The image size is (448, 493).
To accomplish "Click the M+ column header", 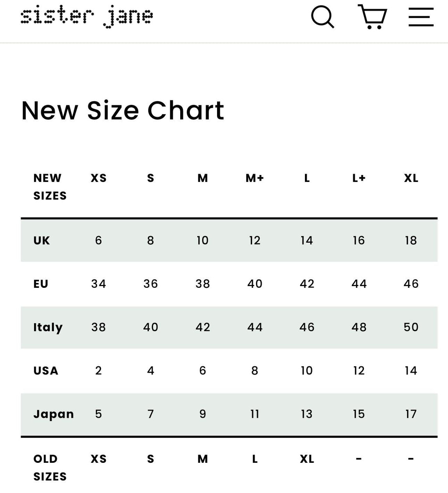I will point(255,178).
